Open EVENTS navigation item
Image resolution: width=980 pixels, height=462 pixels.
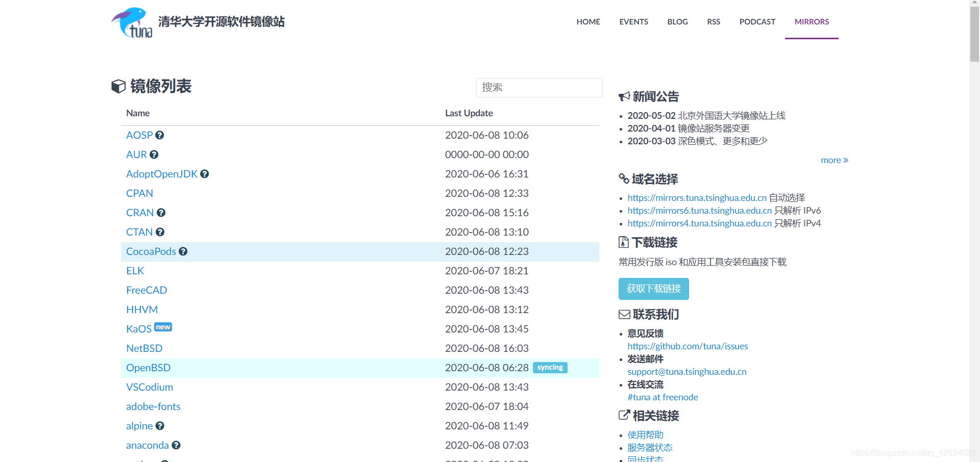tap(634, 22)
